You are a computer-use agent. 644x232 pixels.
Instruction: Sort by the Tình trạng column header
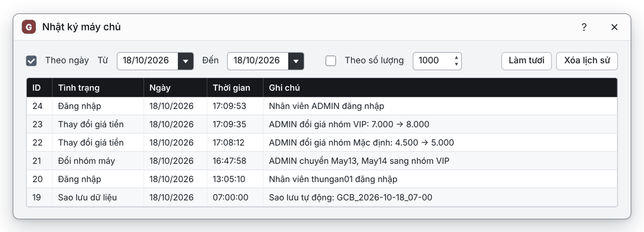tap(98, 88)
